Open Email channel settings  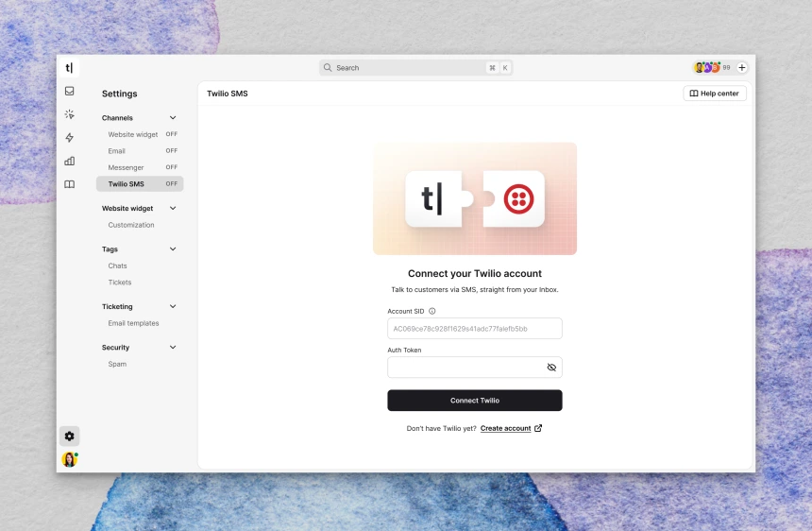[140, 151]
